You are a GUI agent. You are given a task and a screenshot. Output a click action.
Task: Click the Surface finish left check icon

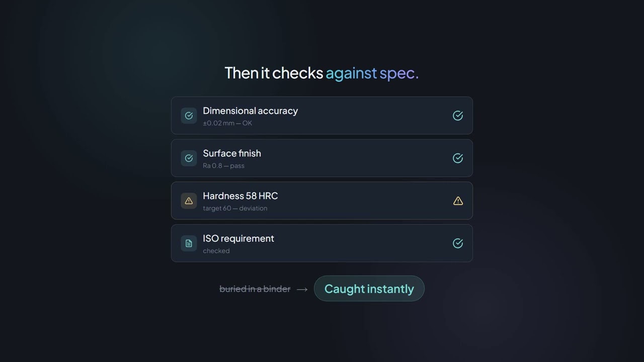click(189, 158)
